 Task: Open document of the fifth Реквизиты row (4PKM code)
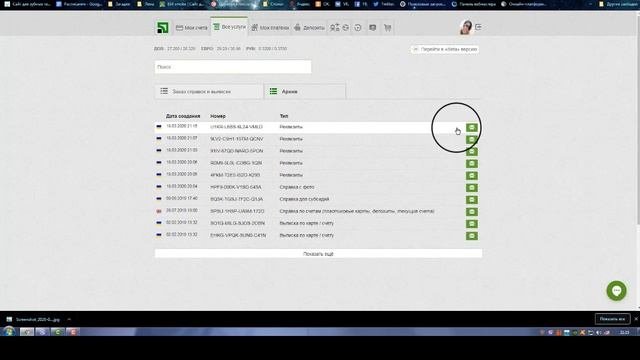(472, 176)
